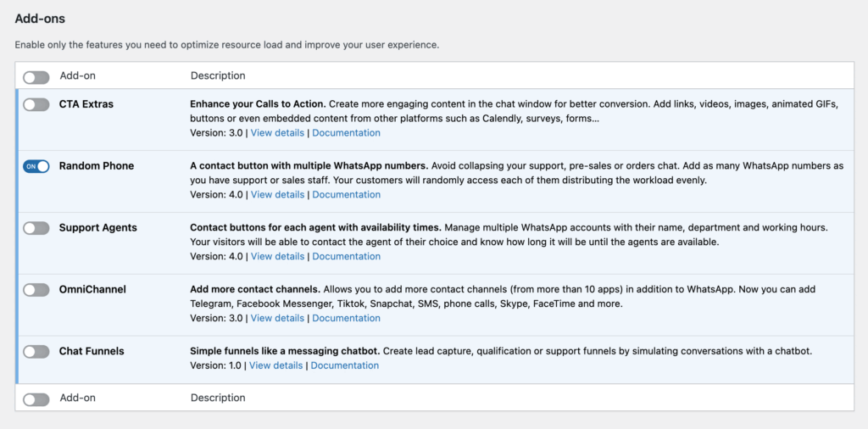The width and height of the screenshot is (868, 429).
Task: Enable the Support Agents add-on toggle
Action: pos(36,228)
